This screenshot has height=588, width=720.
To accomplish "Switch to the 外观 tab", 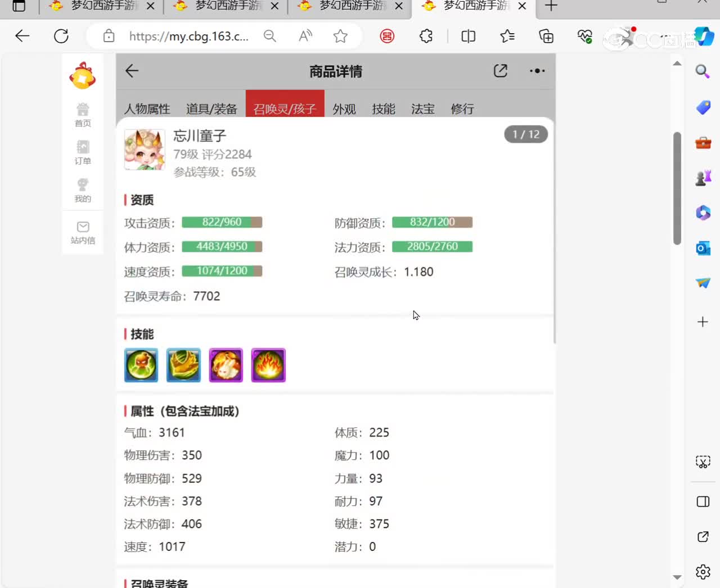I will [344, 108].
